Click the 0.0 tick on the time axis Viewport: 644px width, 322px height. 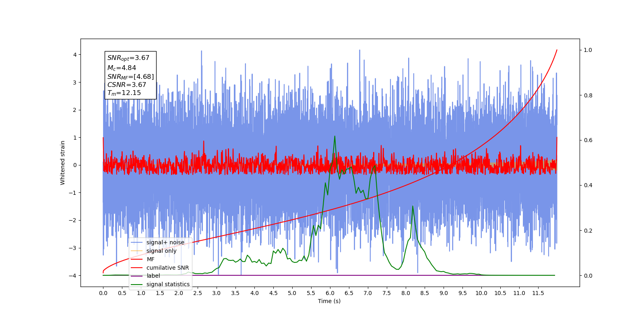pos(103,293)
